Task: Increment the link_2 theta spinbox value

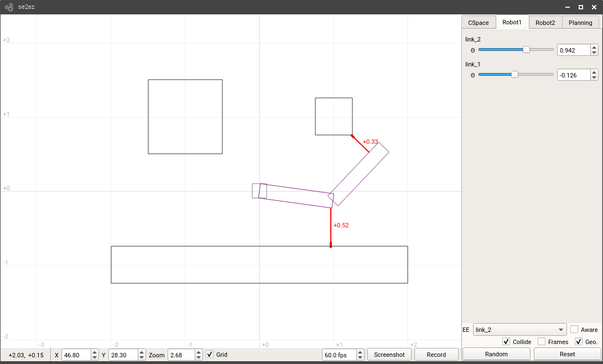Action: click(x=594, y=48)
